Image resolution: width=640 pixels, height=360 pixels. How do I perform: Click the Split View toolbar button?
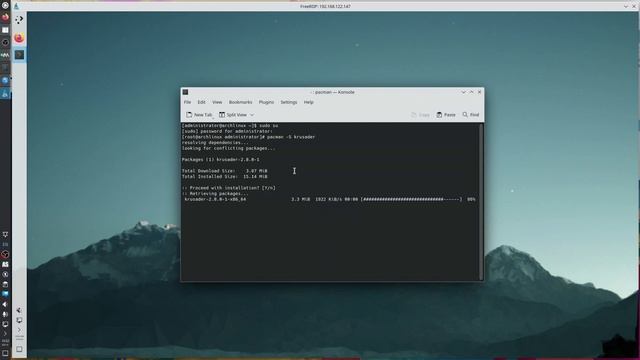click(x=233, y=115)
